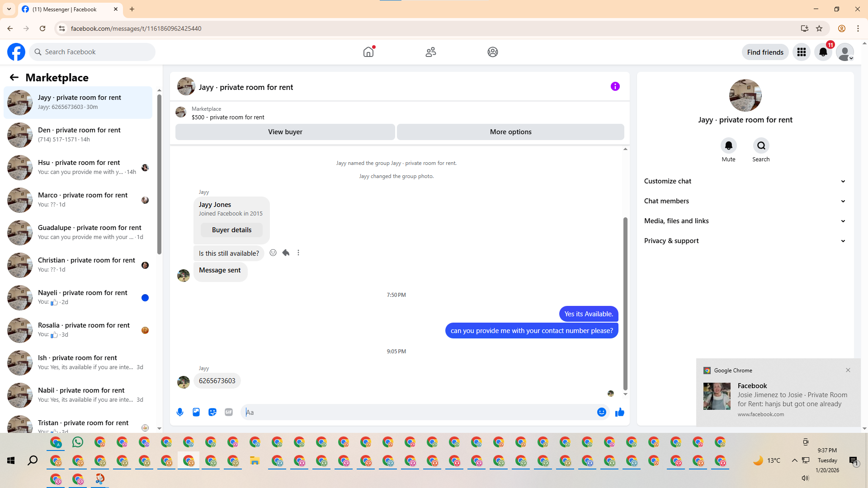This screenshot has height=488, width=868.
Task: Open the conversation information icon
Action: (x=615, y=86)
